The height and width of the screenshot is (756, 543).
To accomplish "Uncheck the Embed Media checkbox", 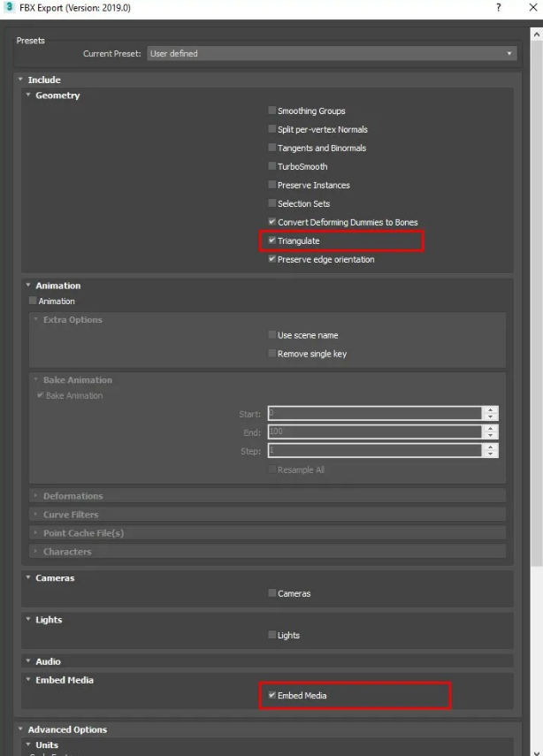I will (x=272, y=695).
